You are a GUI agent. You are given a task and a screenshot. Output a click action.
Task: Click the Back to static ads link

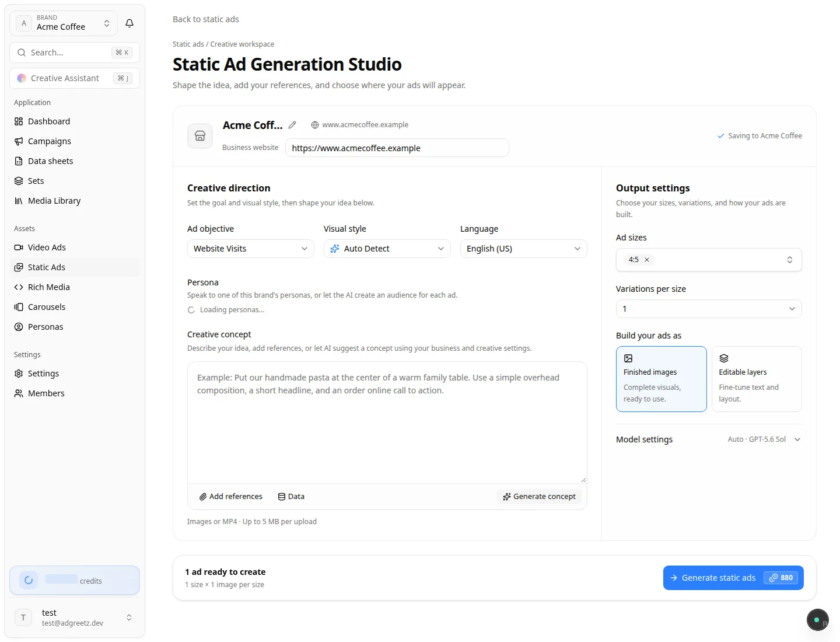point(206,19)
